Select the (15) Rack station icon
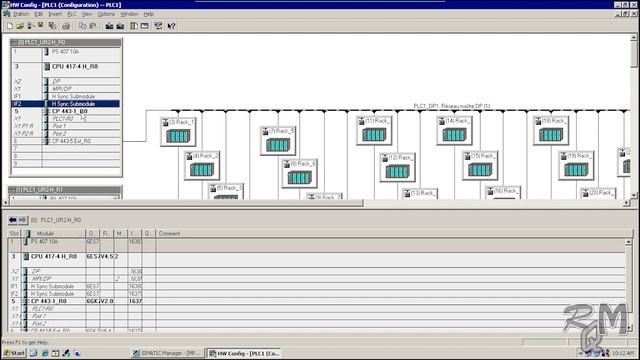Screen dimensions: 640x360 (x=480, y=166)
